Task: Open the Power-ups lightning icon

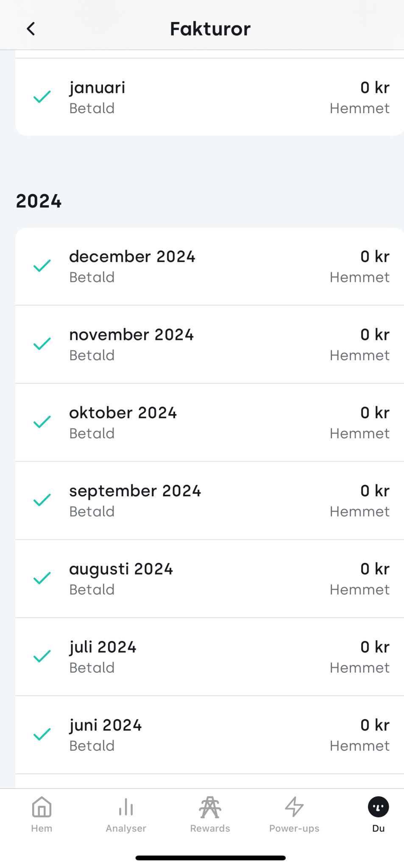Action: coord(294,807)
